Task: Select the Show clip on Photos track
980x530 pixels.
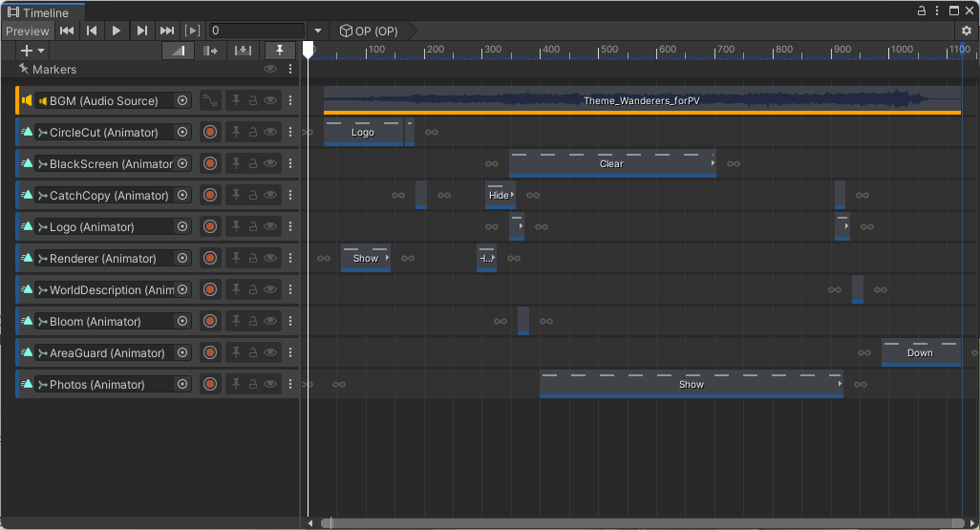Action: (x=692, y=384)
